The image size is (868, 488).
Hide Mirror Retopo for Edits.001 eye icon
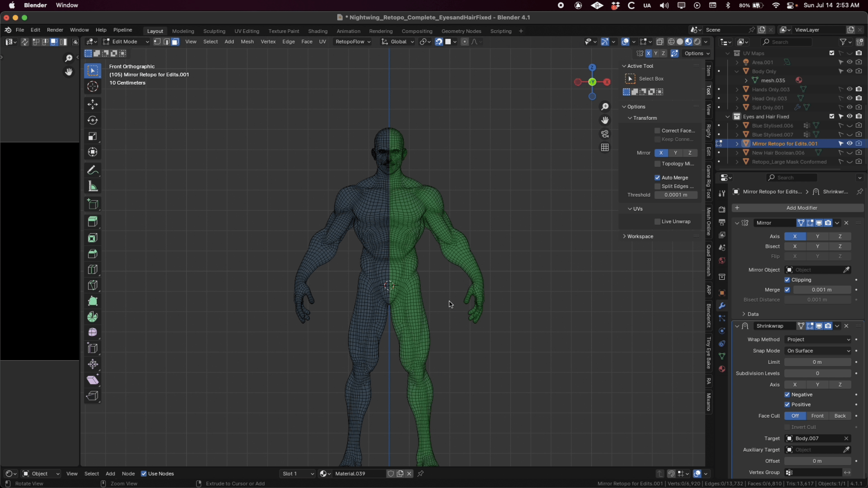849,143
